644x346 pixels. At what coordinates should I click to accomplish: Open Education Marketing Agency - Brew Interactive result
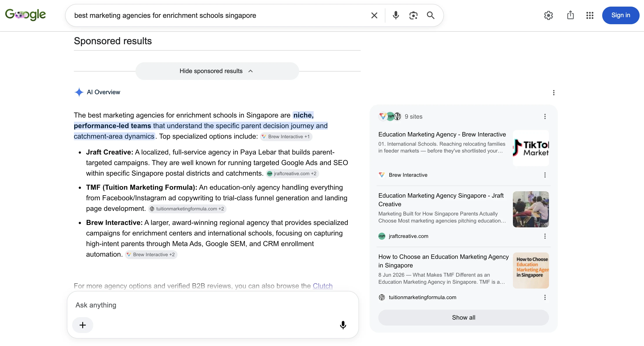click(x=442, y=134)
